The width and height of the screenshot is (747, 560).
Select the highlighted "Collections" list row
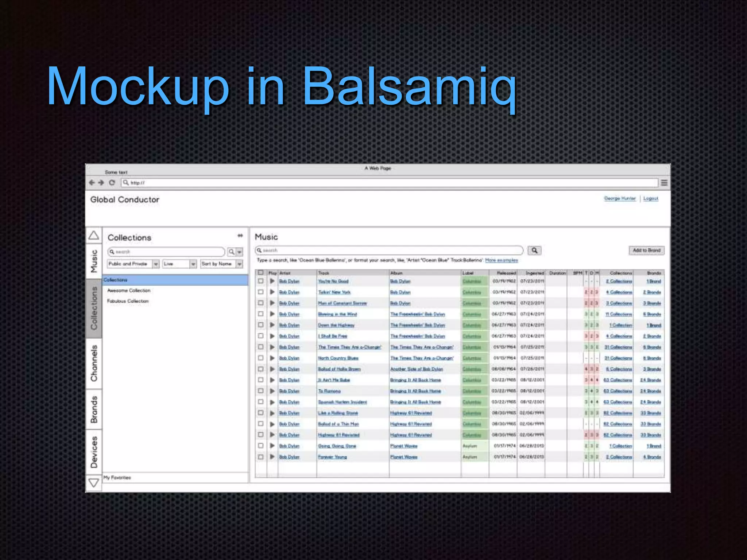(x=175, y=280)
